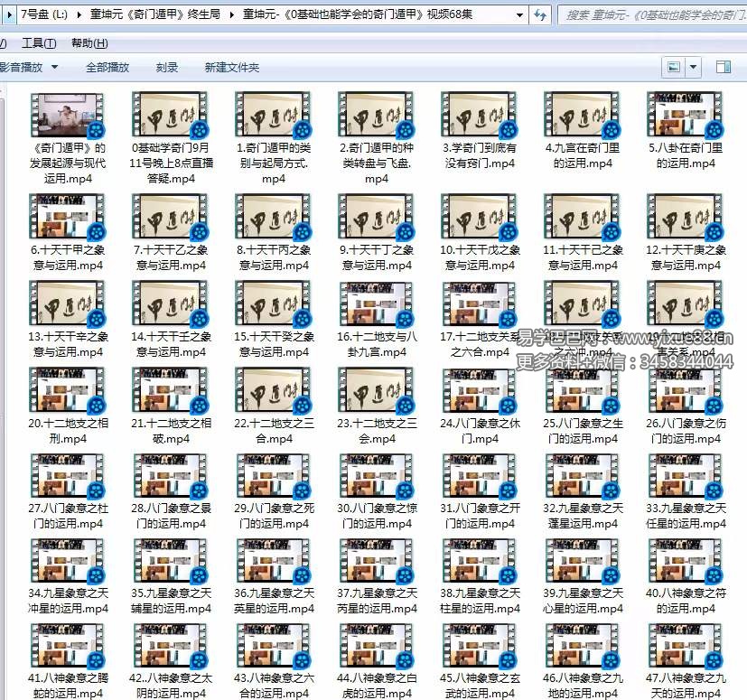Click the 新建文件夹 button

(x=232, y=67)
